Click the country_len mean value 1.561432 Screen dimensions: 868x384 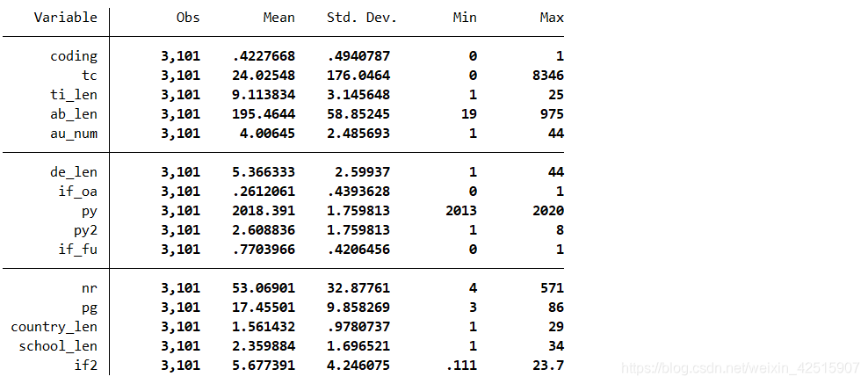[x=264, y=327]
